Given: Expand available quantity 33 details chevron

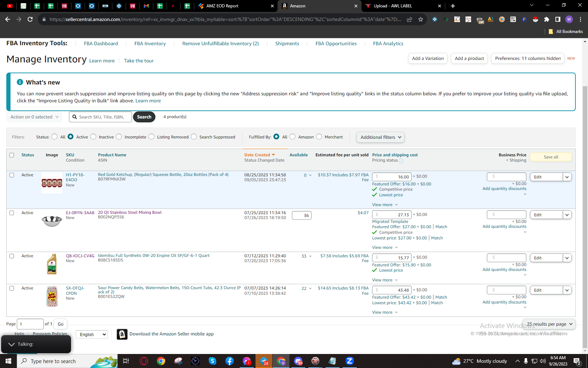Looking at the screenshot, I should coord(310,256).
